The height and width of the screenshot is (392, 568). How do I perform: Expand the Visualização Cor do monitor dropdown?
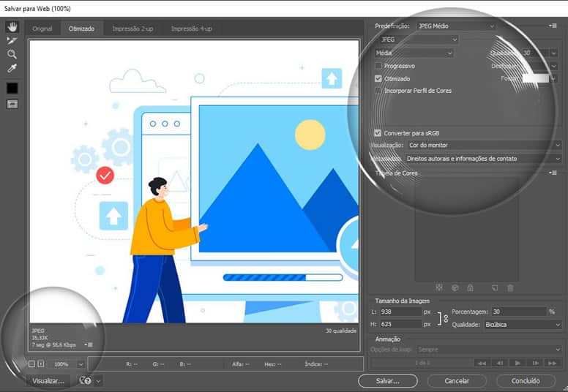pos(483,146)
